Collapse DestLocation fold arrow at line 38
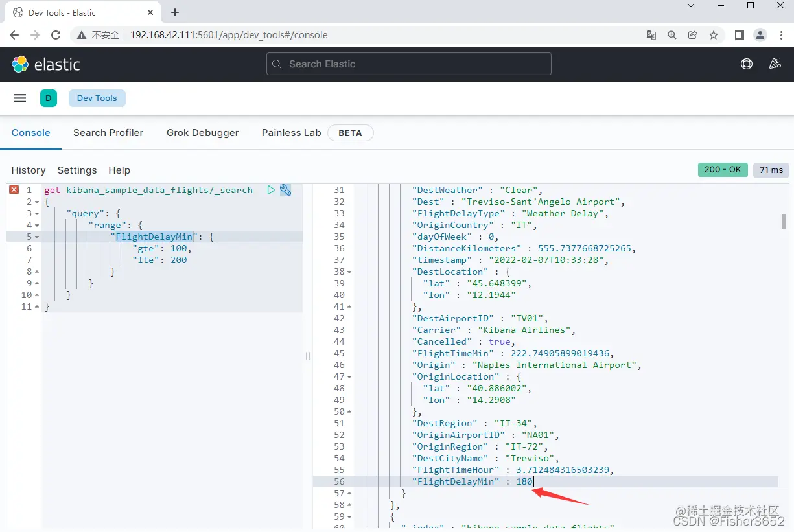This screenshot has width=794, height=532. (x=350, y=272)
